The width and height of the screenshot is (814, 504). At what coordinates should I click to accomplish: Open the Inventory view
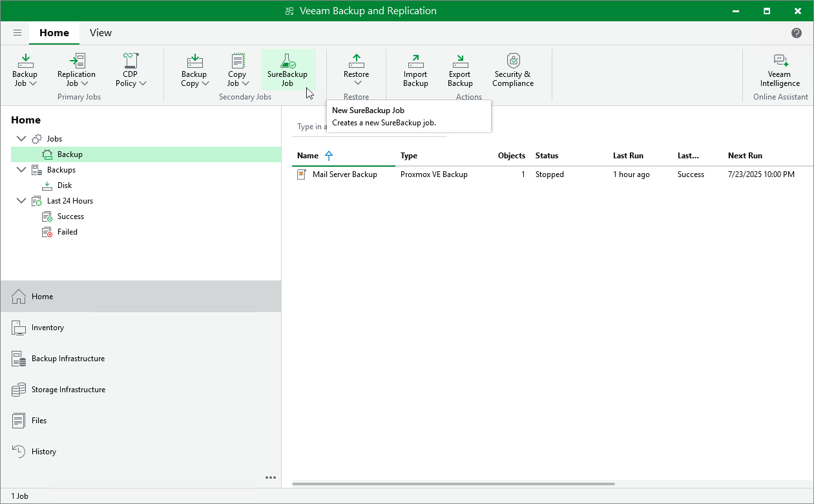[48, 328]
